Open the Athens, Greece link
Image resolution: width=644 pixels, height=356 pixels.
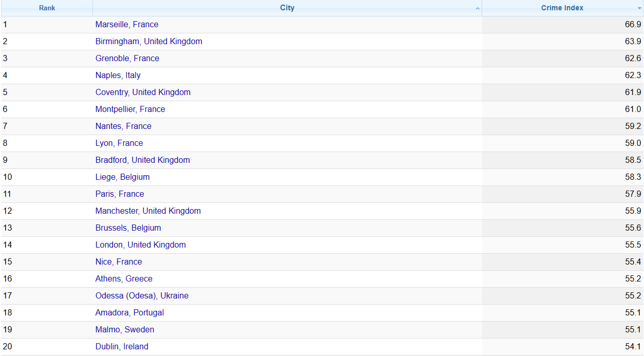point(124,279)
